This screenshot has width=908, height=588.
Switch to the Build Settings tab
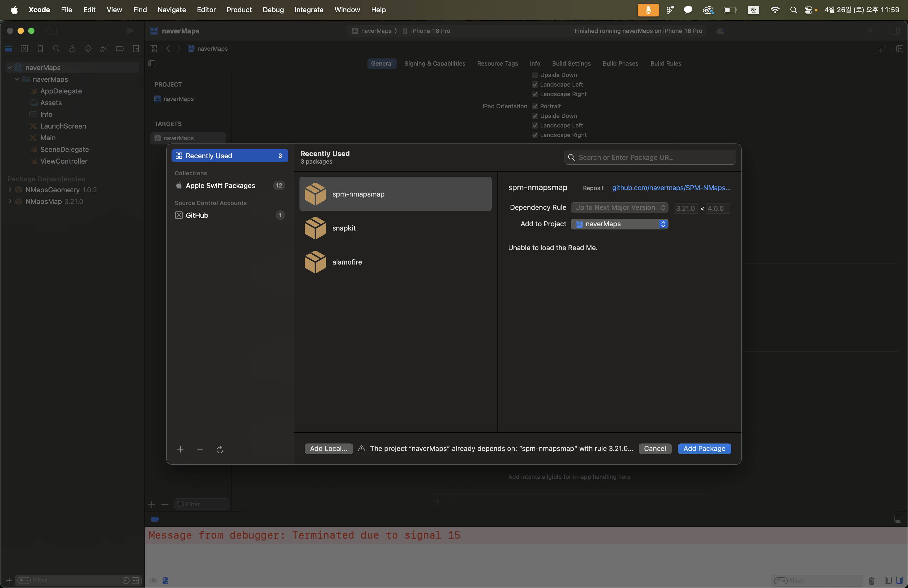[x=571, y=63]
